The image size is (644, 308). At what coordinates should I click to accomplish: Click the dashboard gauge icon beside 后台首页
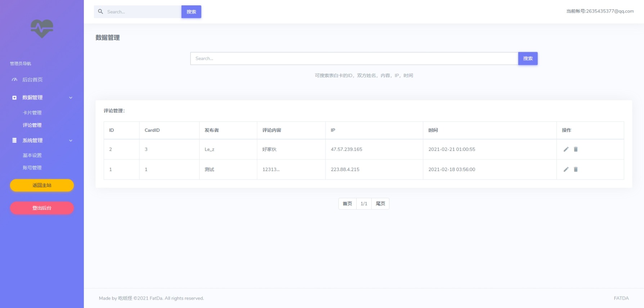(x=14, y=80)
